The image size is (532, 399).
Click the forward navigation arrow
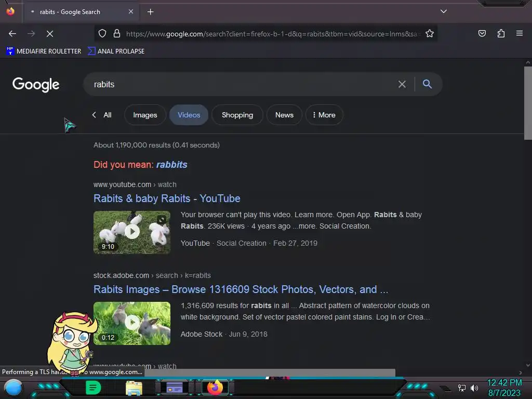click(31, 34)
